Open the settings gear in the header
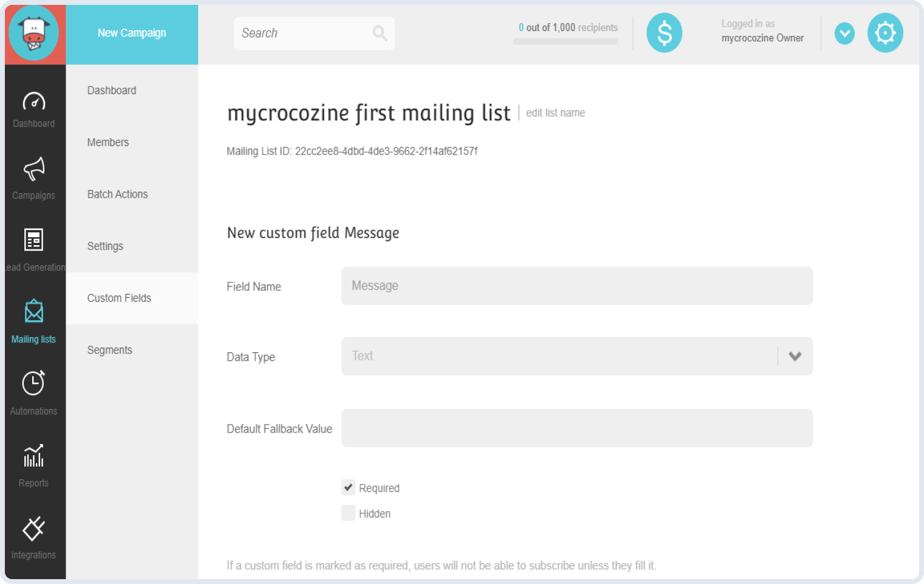Screen dimensions: 924x584 click(885, 33)
